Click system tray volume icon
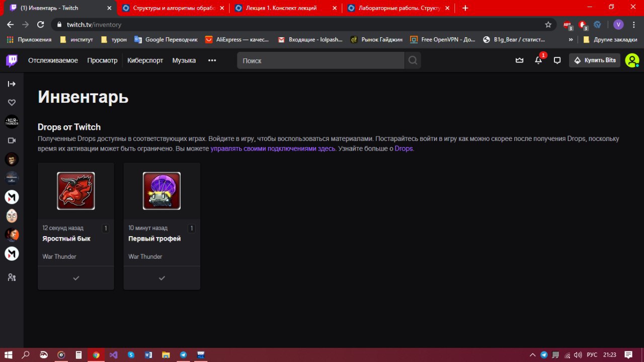Screen dimensions: 644x362 coord(579,355)
